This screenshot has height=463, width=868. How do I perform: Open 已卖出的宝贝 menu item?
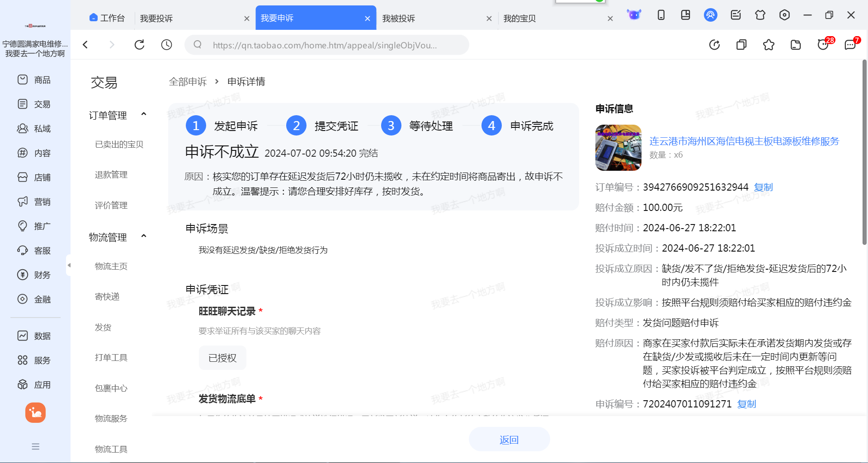point(119,145)
